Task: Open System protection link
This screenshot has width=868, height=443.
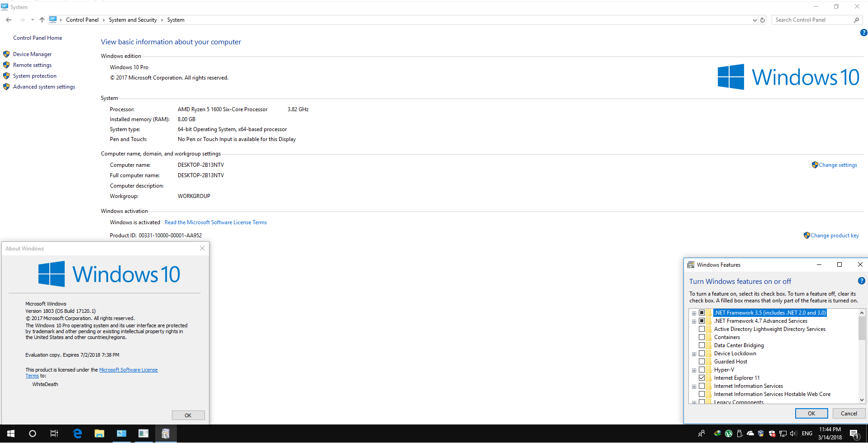Action: (x=35, y=76)
